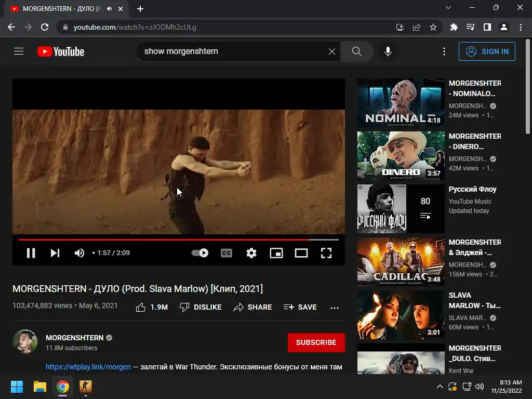
Task: Enable the miniplayer
Action: point(276,253)
